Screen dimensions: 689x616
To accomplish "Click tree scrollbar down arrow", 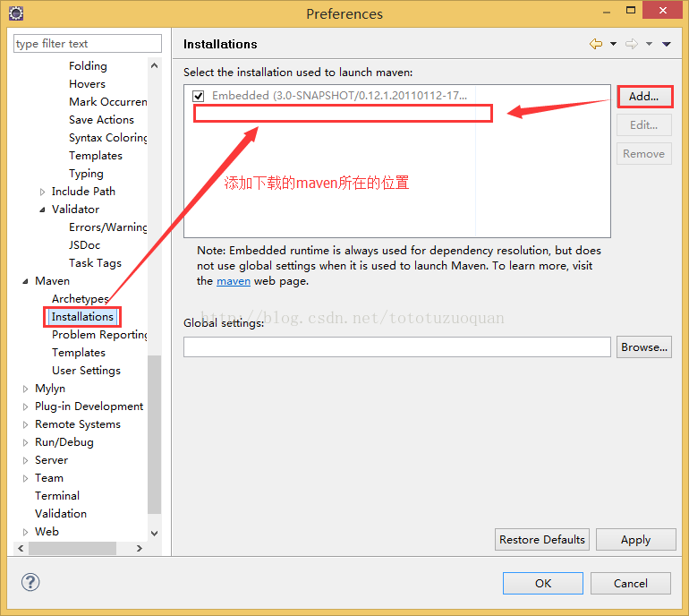I will [154, 534].
